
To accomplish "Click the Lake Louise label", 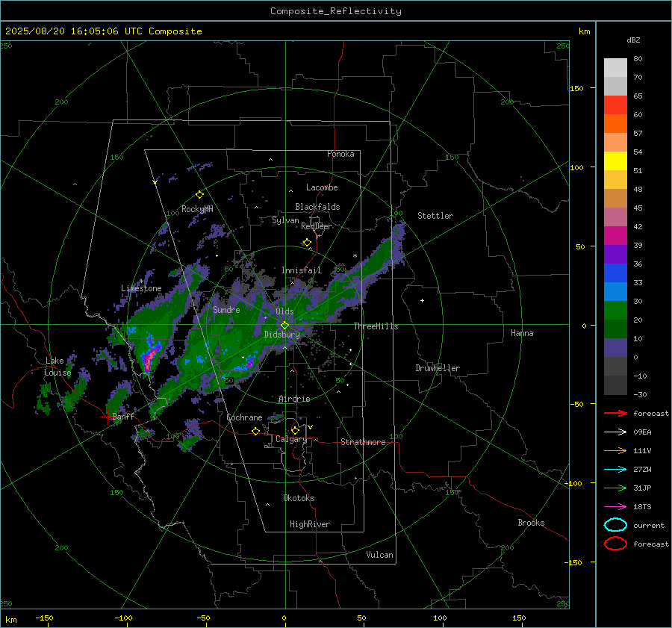I will coord(57,367).
